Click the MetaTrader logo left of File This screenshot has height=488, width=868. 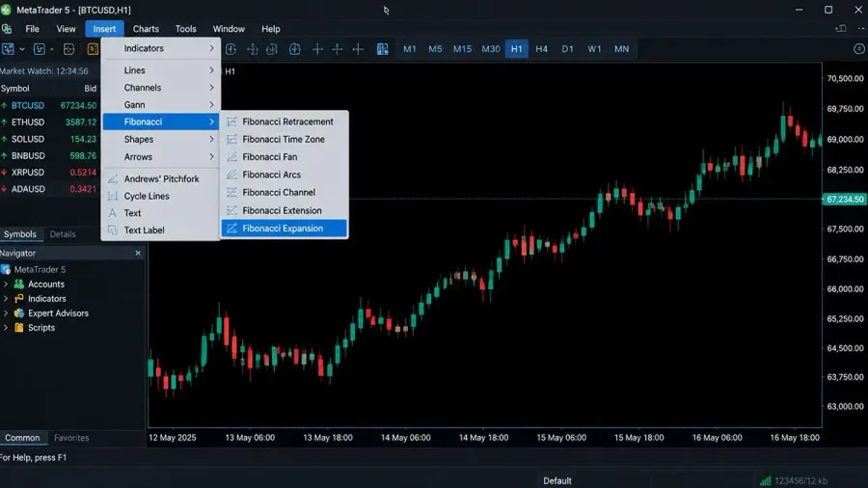[7, 29]
